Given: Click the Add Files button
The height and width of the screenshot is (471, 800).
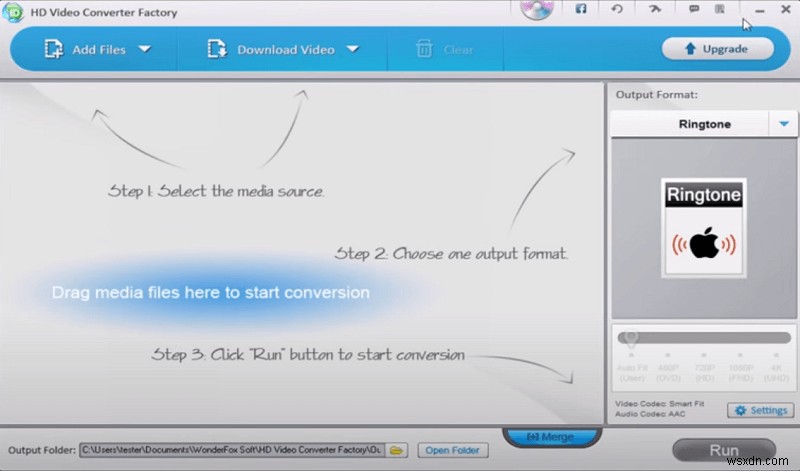Looking at the screenshot, I should (85, 49).
